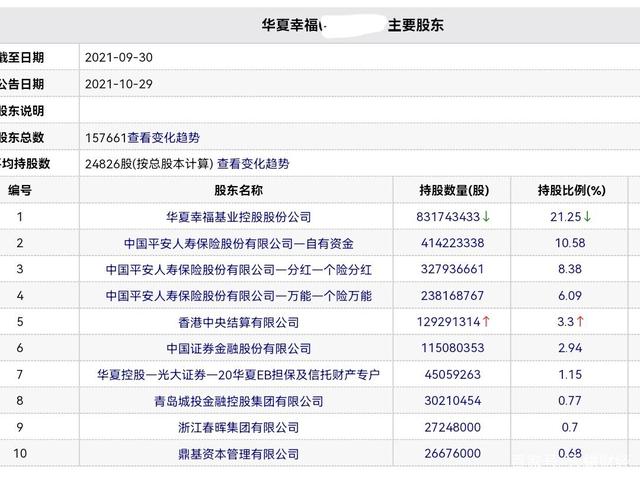This screenshot has height=479, width=640.
Task: Open 浙江春晖集团有限公司 shareholder link
Action: pyautogui.click(x=238, y=427)
